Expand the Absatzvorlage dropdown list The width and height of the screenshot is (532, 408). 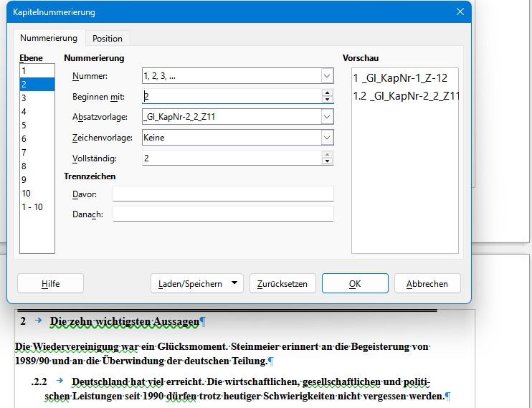click(327, 117)
